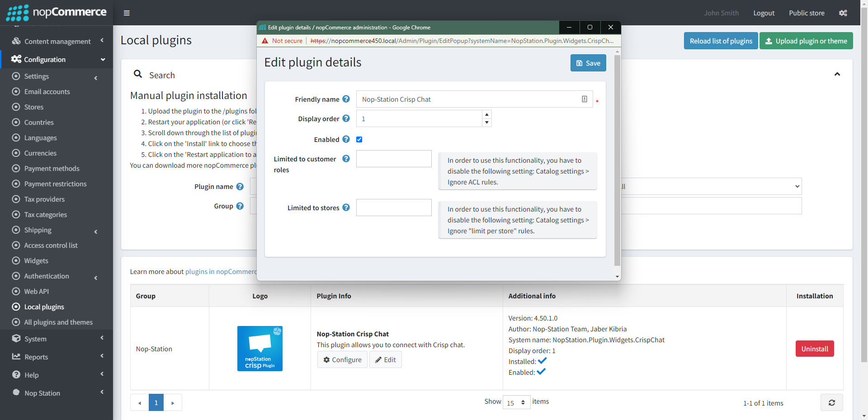This screenshot has height=420, width=868.
Task: Click the table refresh icon button
Action: point(832,402)
